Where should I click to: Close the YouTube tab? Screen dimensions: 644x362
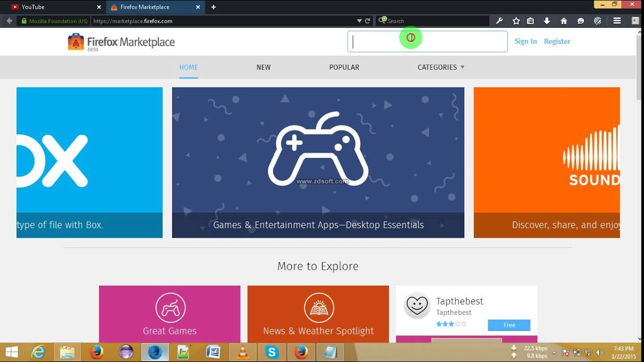tap(99, 7)
